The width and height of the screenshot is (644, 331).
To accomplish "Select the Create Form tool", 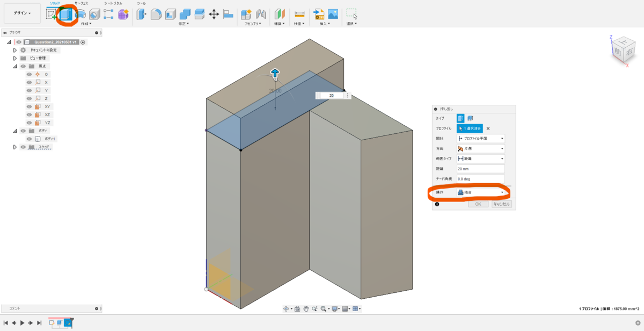I will (123, 15).
